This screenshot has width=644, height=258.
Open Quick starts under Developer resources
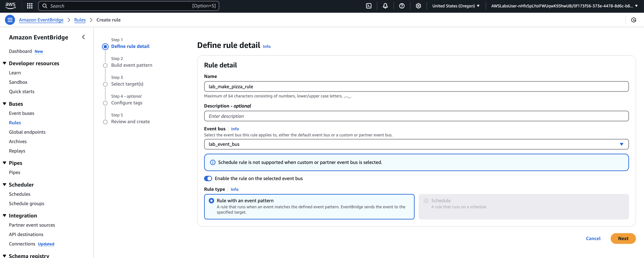coord(21,91)
